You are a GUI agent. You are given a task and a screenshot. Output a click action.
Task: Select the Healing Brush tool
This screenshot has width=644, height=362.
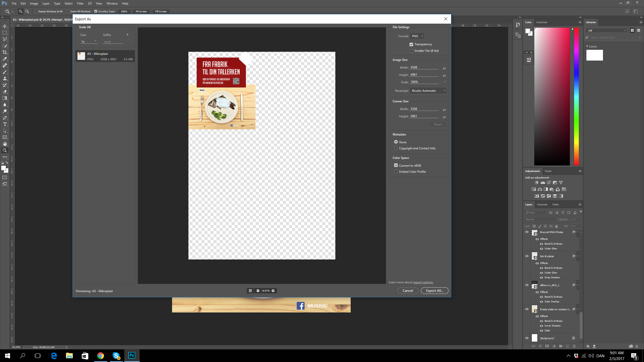coord(5,65)
